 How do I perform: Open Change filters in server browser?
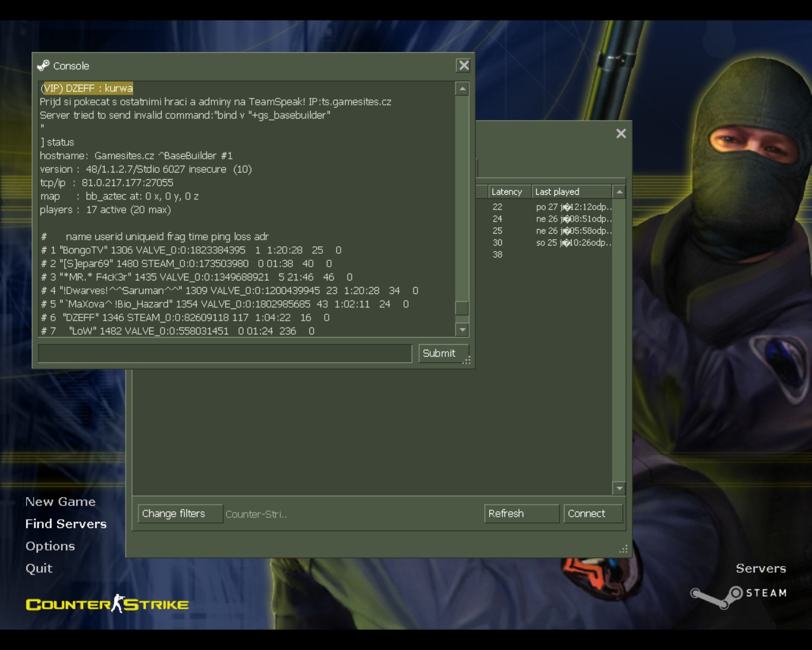180,514
